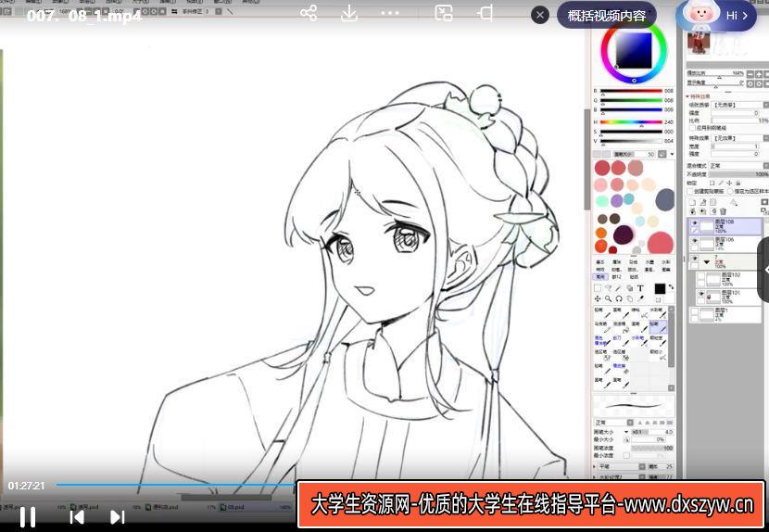Open the layer blending mode dropdown
Image resolution: width=769 pixels, height=532 pixels.
(x=739, y=166)
